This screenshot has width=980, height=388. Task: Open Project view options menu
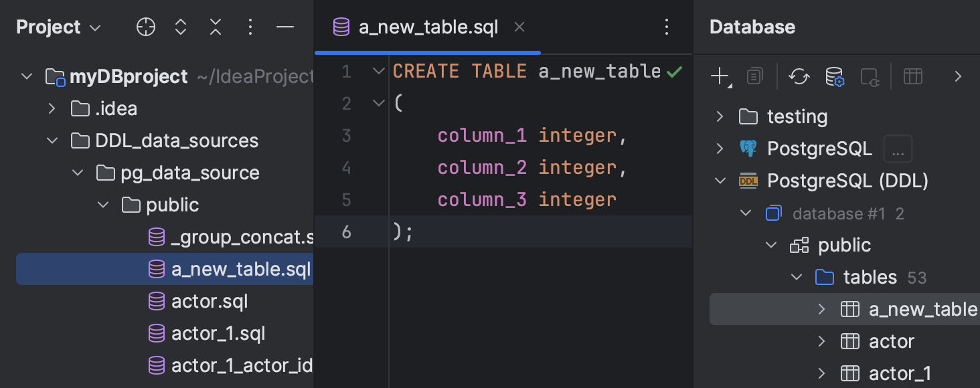[x=250, y=27]
